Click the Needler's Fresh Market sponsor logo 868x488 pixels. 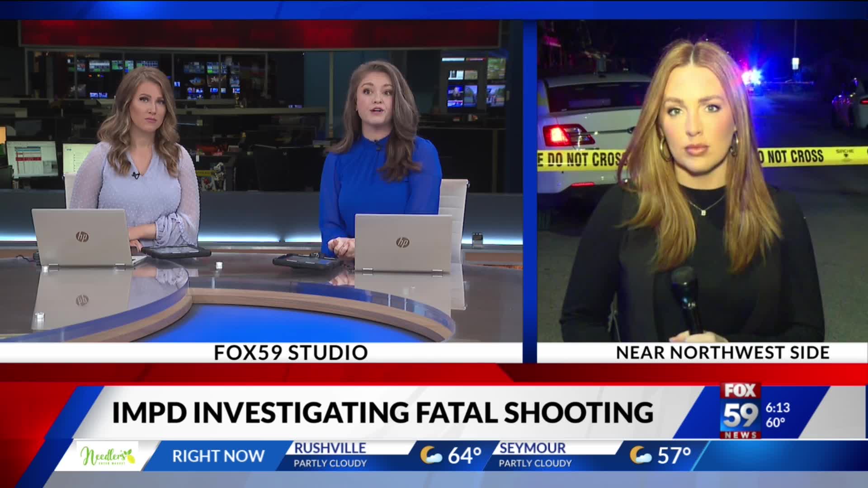108,456
